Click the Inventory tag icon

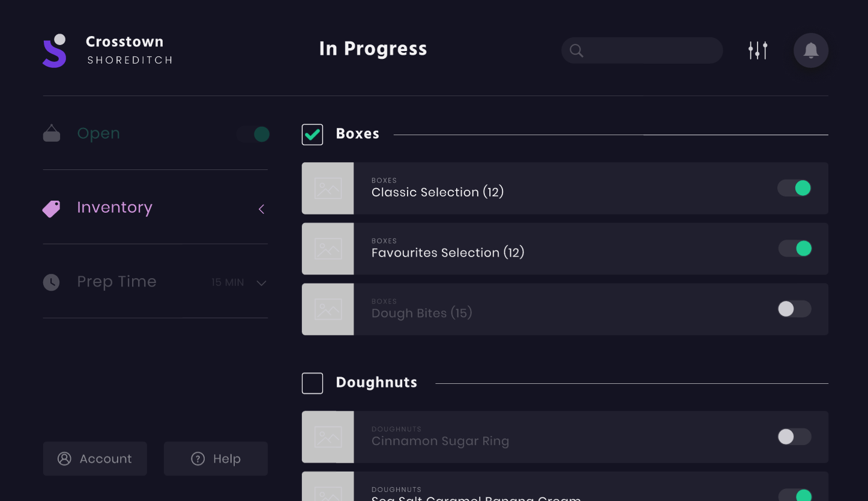[52, 208]
